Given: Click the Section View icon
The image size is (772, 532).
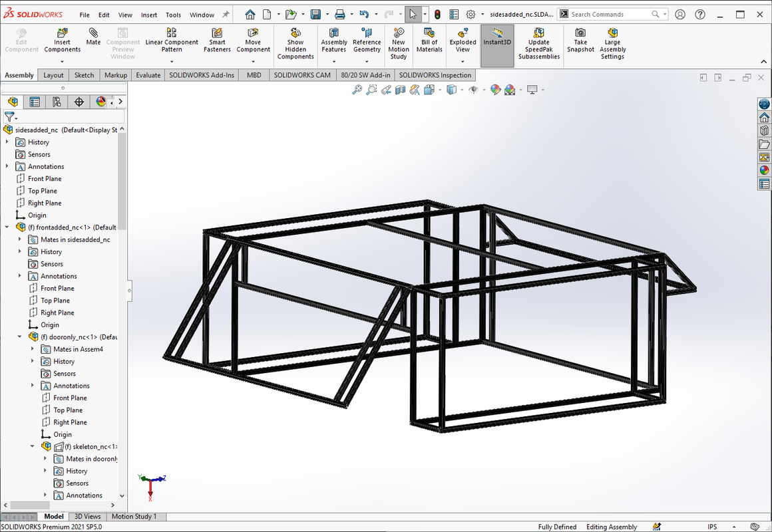Looking at the screenshot, I should pyautogui.click(x=400, y=90).
